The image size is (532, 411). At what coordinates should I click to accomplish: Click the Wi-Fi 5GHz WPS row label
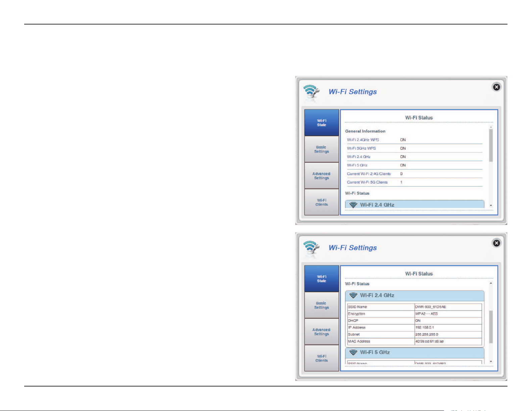(361, 148)
